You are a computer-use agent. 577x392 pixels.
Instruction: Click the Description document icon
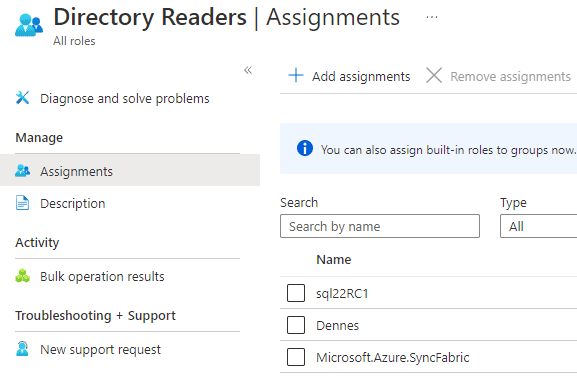(22, 203)
